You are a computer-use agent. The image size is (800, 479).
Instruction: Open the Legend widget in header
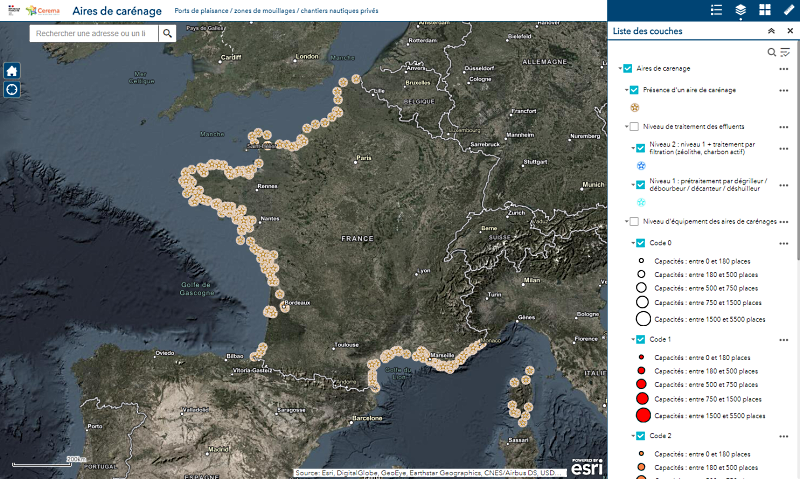click(716, 10)
